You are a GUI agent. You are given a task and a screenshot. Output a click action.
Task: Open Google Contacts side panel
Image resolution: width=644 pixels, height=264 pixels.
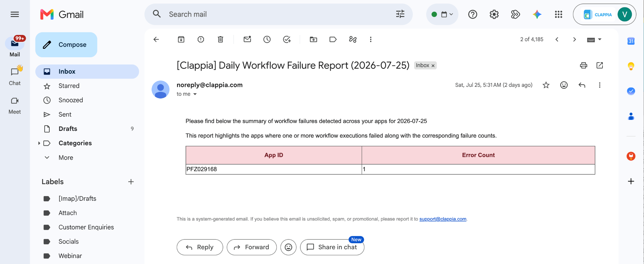click(631, 116)
